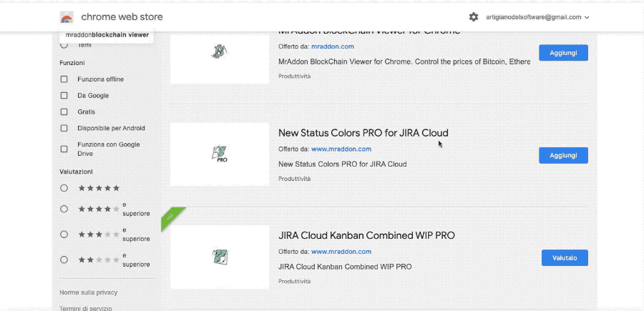Click the Chrome Web Store logo
This screenshot has width=644, height=311.
click(x=67, y=17)
